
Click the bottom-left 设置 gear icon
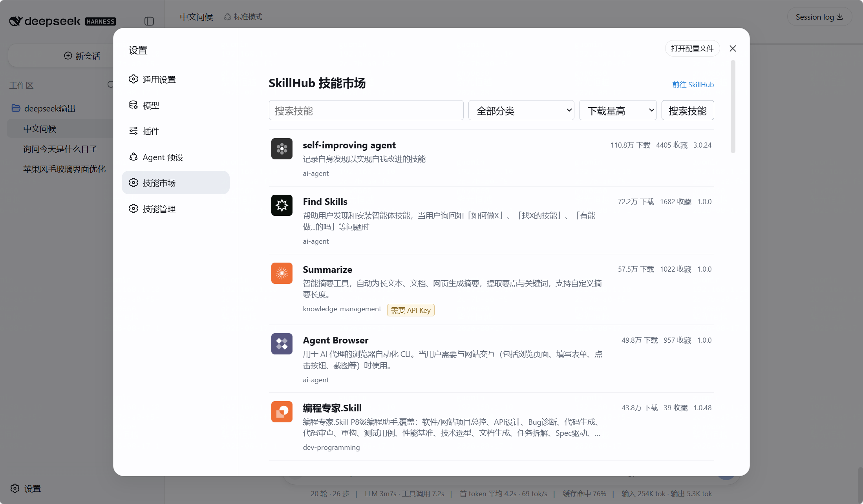(x=15, y=488)
